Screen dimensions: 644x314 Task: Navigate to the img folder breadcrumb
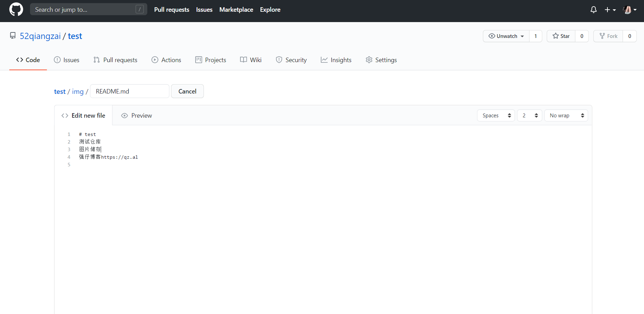tap(78, 92)
